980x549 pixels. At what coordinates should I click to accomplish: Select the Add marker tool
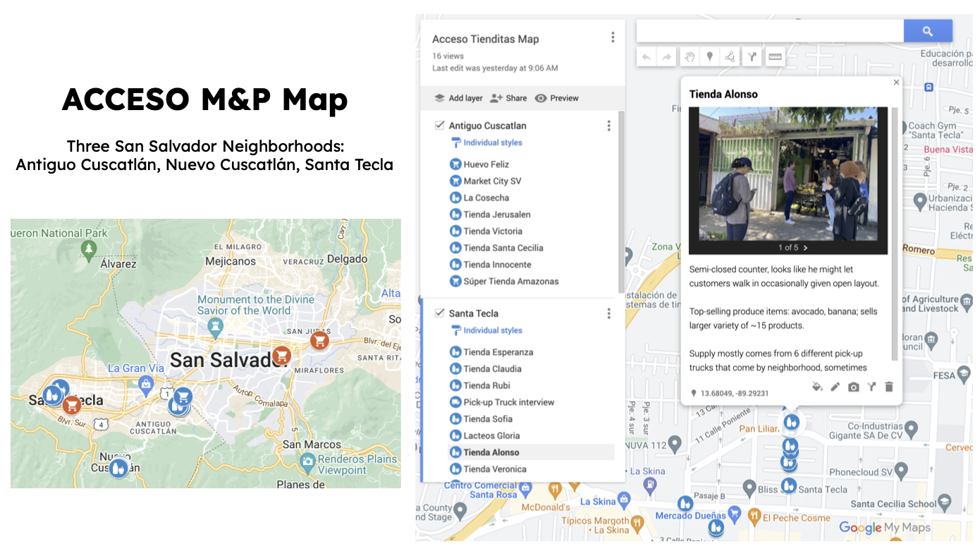(710, 57)
